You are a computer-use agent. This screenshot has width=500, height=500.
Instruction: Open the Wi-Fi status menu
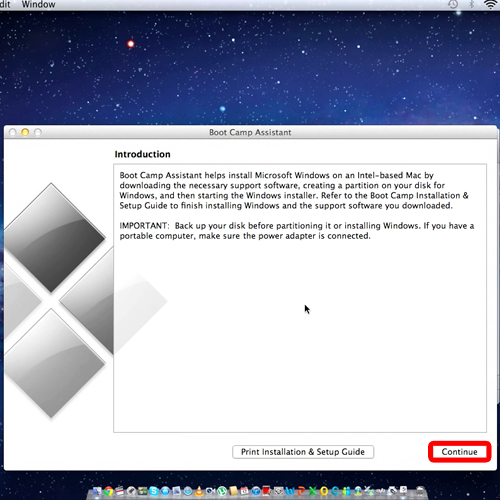[490, 4]
